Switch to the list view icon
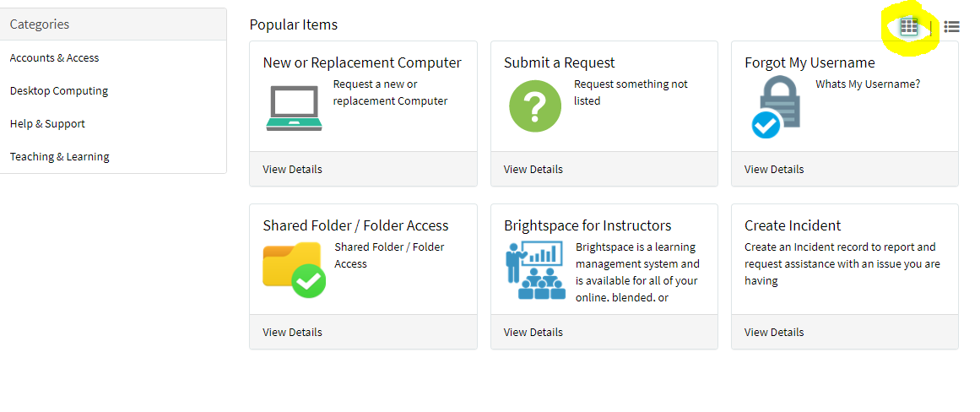Image resolution: width=980 pixels, height=412 pixels. 951,26
